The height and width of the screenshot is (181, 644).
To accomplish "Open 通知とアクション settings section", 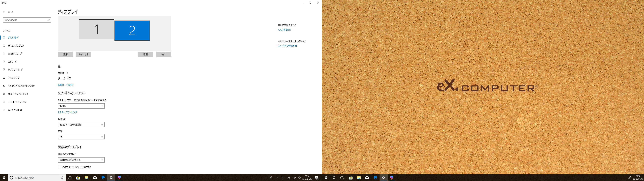I will click(16, 46).
